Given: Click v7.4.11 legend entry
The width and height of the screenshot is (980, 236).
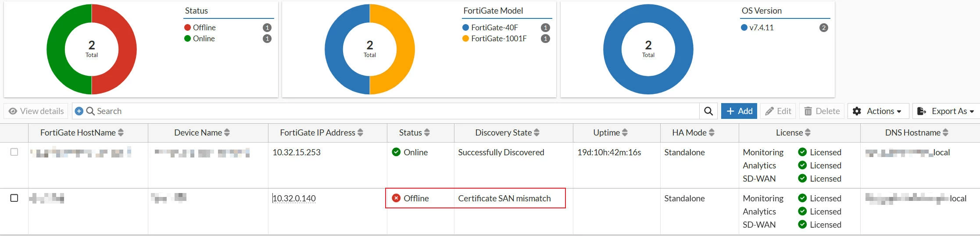Looking at the screenshot, I should pyautogui.click(x=757, y=27).
